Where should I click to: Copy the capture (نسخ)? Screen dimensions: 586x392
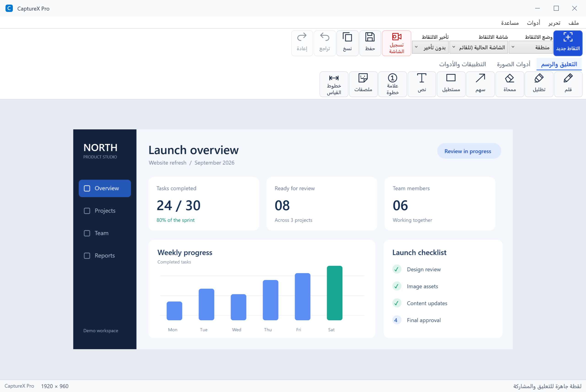347,43
